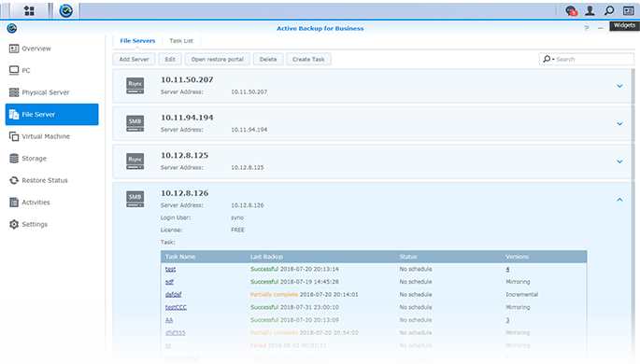
Task: Select the 10.11.50.207 server title
Action: (187, 80)
